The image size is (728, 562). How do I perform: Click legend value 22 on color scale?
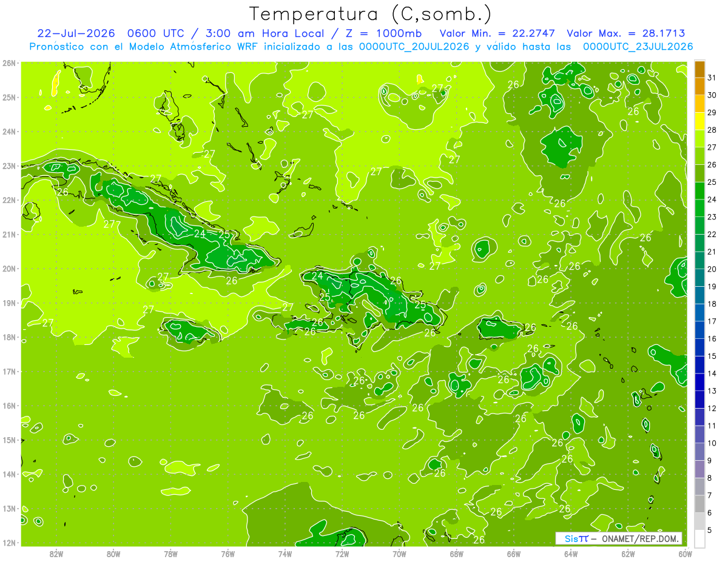tap(712, 235)
